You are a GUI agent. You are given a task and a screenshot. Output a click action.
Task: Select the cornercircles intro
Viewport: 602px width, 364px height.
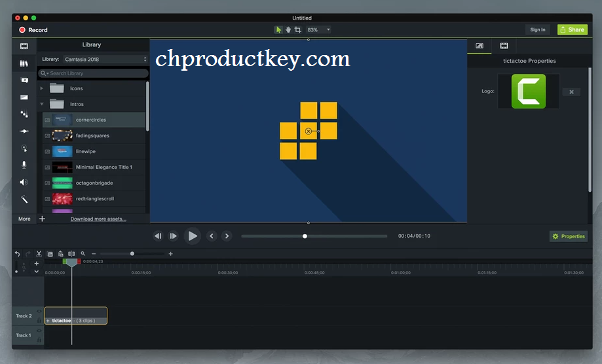point(94,120)
